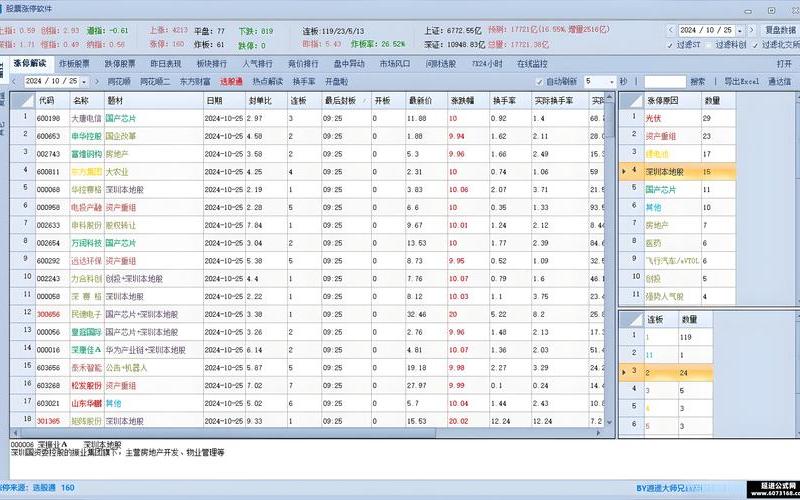800x500 pixels.
Task: Select 同花顺二 data source
Action: 155,82
